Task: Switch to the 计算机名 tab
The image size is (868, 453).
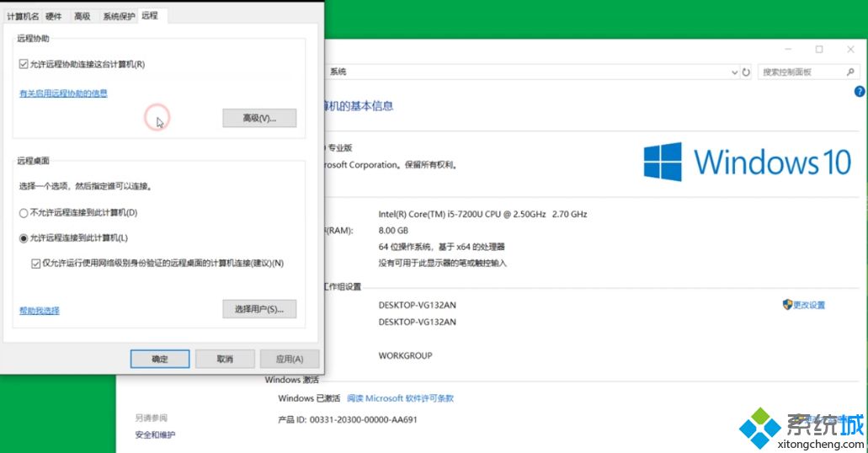Action: pyautogui.click(x=23, y=16)
